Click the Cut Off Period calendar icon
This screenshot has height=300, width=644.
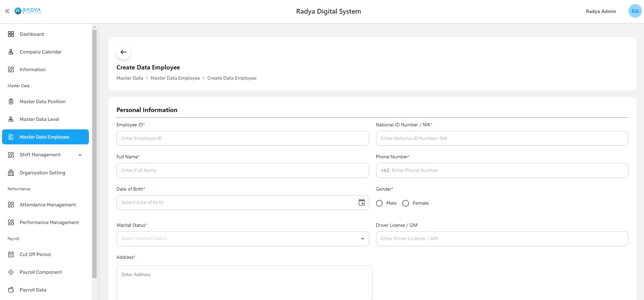[11, 254]
